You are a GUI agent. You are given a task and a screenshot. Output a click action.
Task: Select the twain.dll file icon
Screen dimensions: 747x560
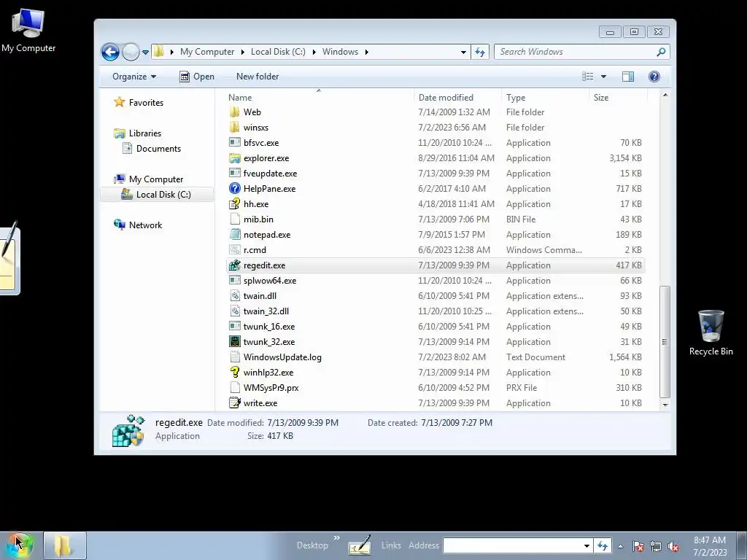234,296
